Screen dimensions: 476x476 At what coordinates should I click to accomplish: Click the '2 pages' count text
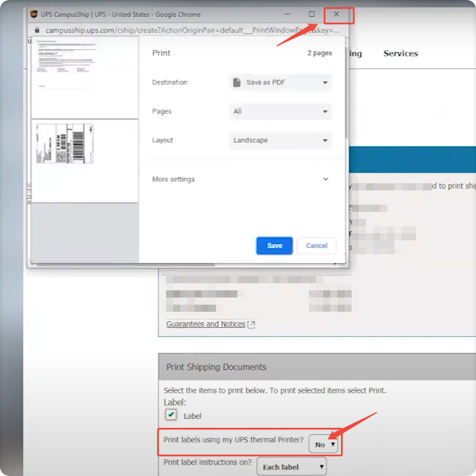(320, 53)
